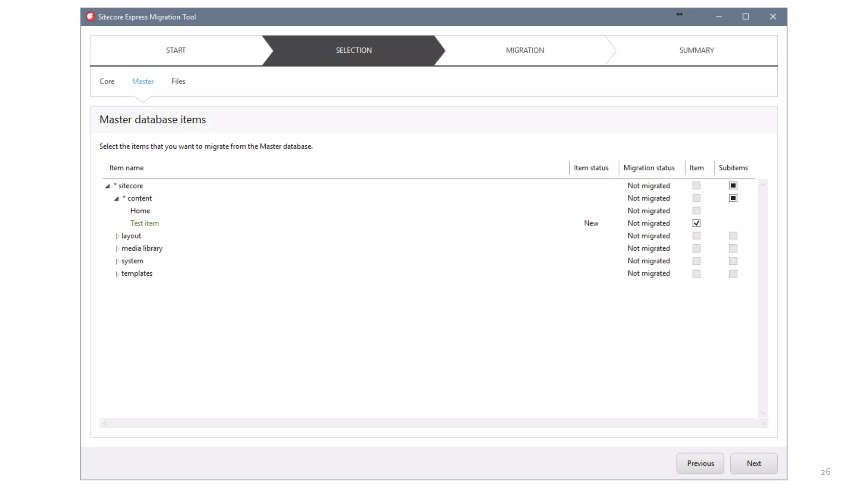Click the horizontal scrollbar left arrow

[x=105, y=423]
